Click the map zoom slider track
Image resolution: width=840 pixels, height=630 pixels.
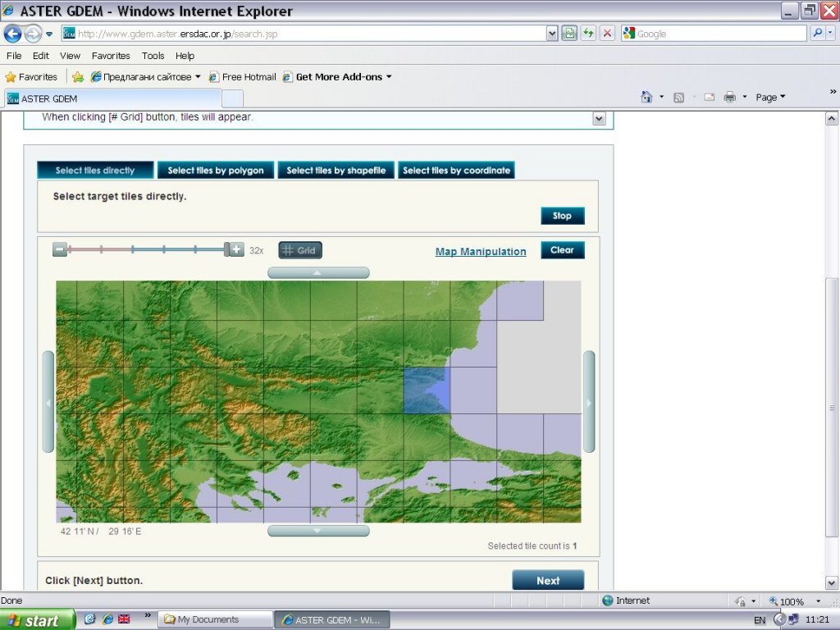pyautogui.click(x=148, y=250)
